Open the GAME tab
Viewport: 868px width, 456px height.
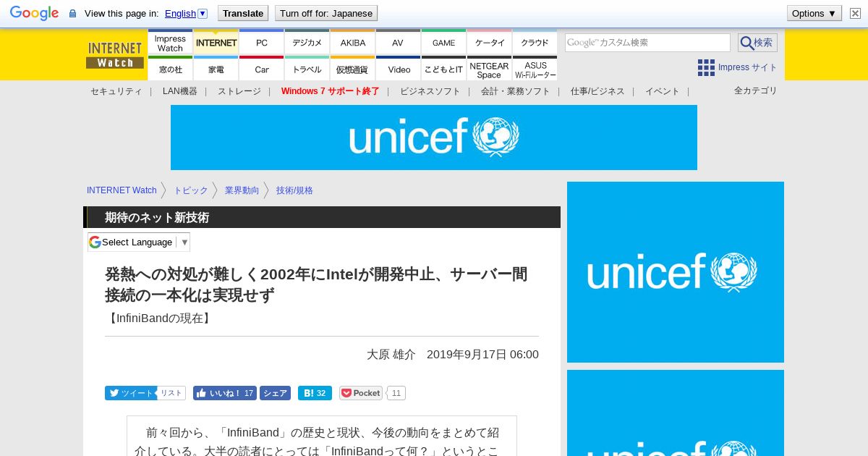pyautogui.click(x=443, y=43)
